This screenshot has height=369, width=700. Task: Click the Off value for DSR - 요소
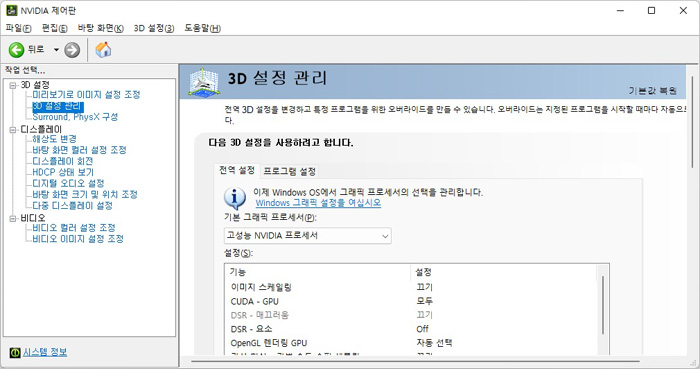click(x=422, y=329)
